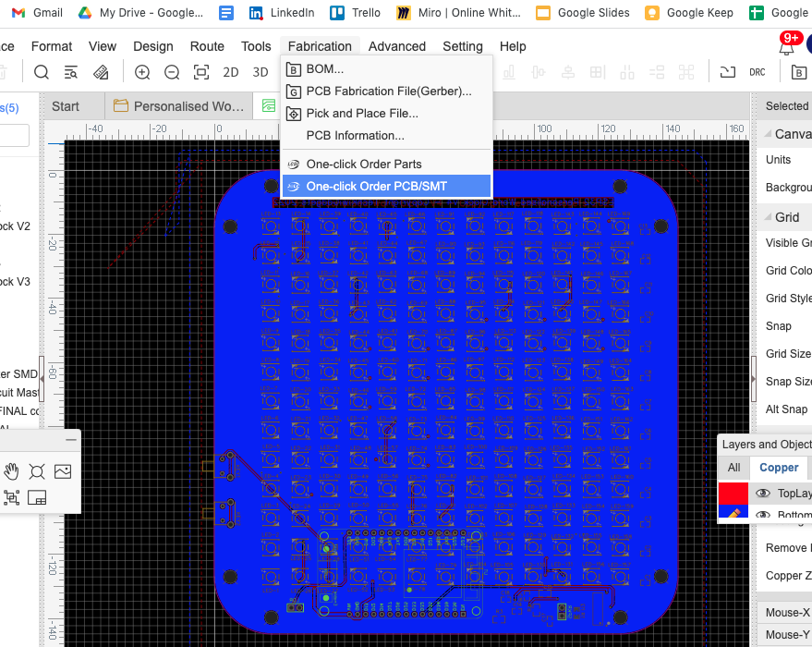Switch to 3D view with the 3D button

pyautogui.click(x=260, y=71)
